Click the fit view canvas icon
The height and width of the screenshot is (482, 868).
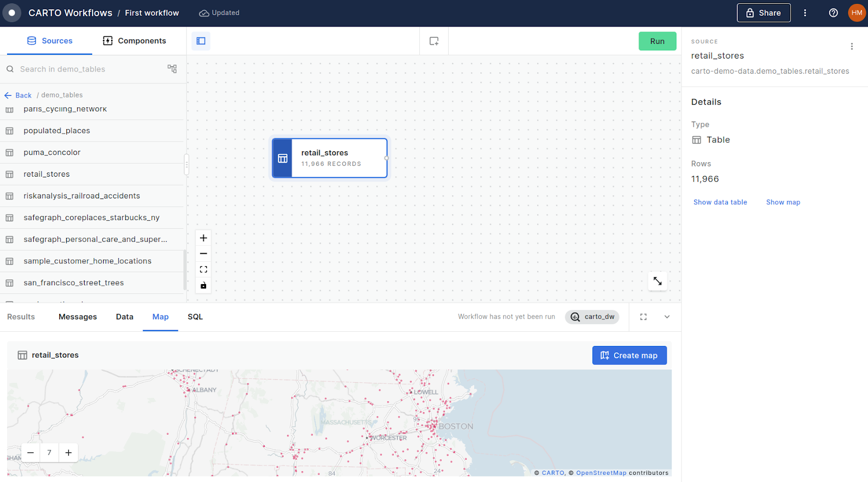(x=203, y=269)
